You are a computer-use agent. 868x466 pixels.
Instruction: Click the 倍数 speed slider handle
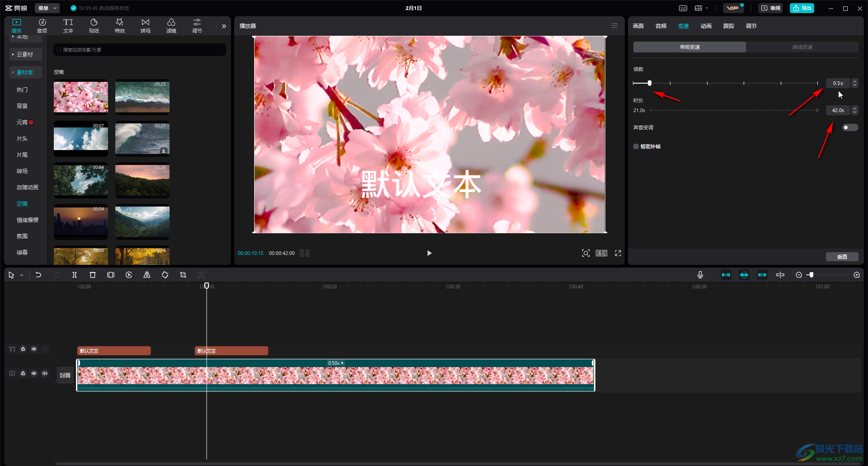tap(650, 83)
